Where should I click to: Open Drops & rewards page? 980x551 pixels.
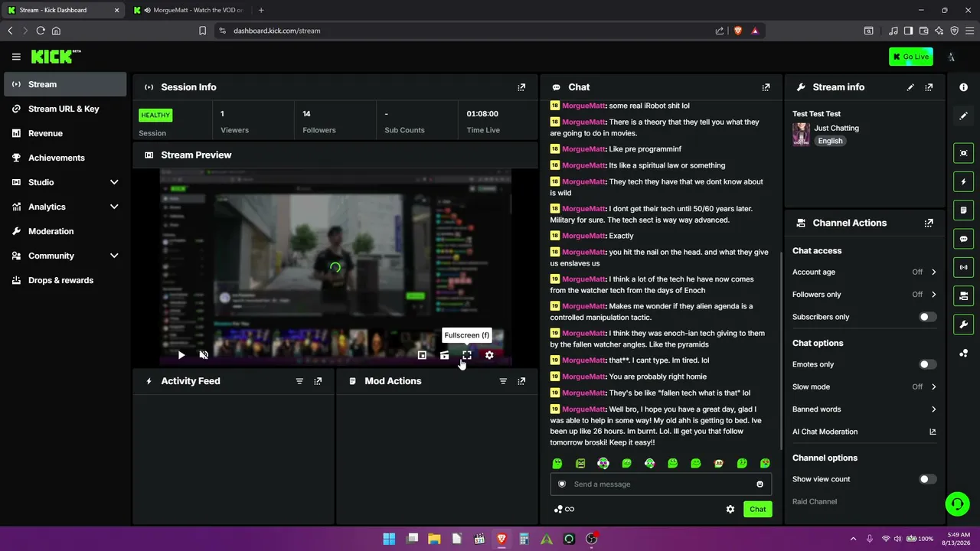coord(65,280)
